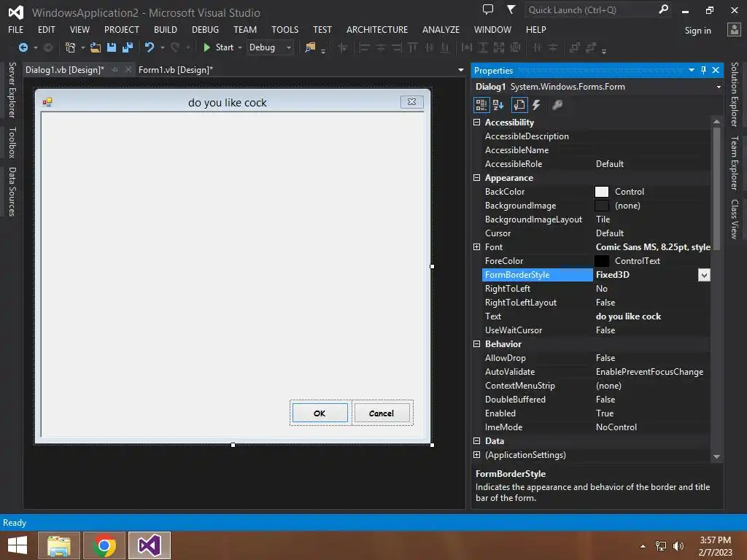This screenshot has height=560, width=747.
Task: Open the Data Sources side tab
Action: click(12, 192)
